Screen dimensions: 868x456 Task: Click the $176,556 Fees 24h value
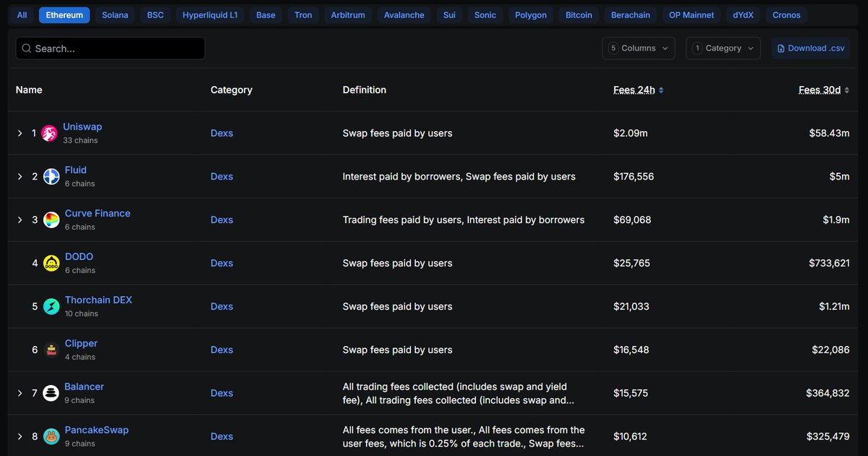tap(634, 177)
